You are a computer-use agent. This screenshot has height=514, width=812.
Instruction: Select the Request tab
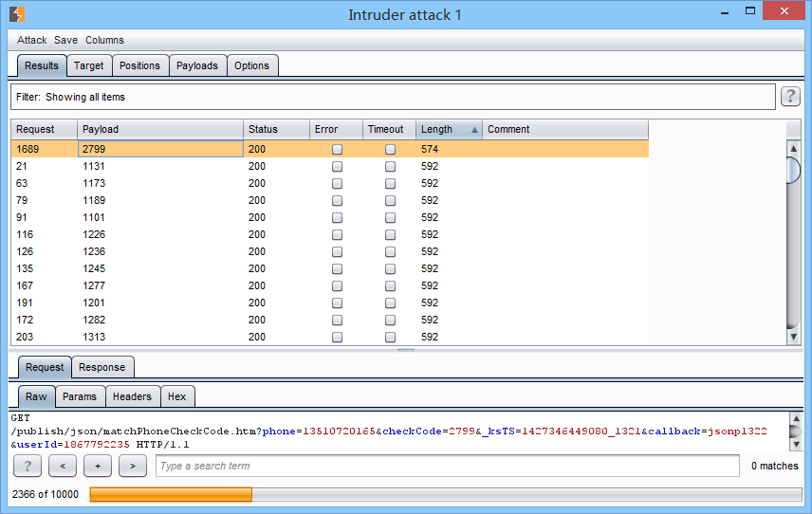point(45,367)
